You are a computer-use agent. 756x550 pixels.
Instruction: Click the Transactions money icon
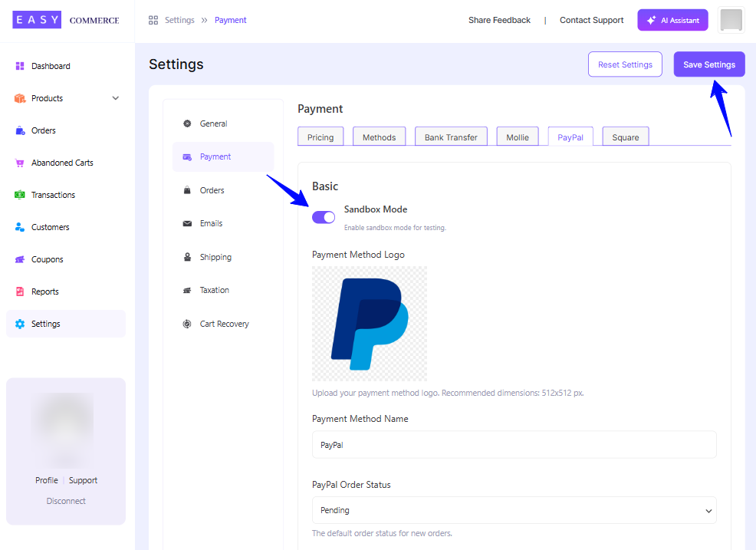tap(20, 195)
